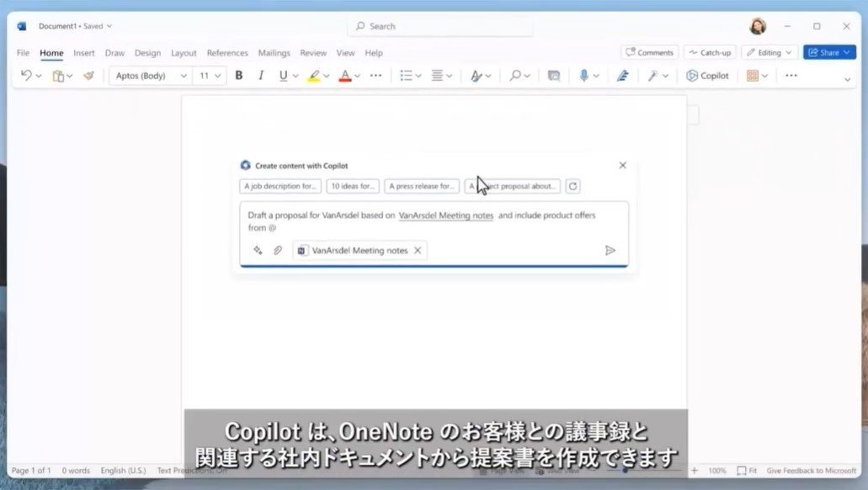Select '10 ideas for...' suggestion

(353, 186)
